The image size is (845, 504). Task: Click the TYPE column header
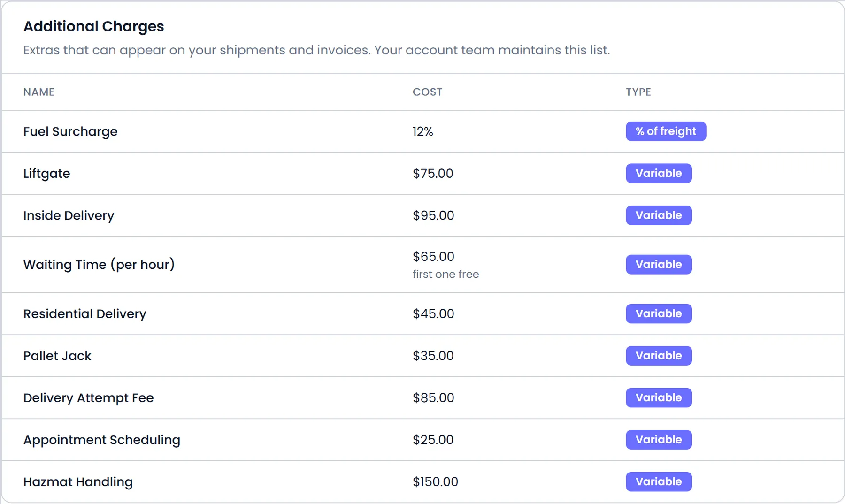[x=638, y=92]
